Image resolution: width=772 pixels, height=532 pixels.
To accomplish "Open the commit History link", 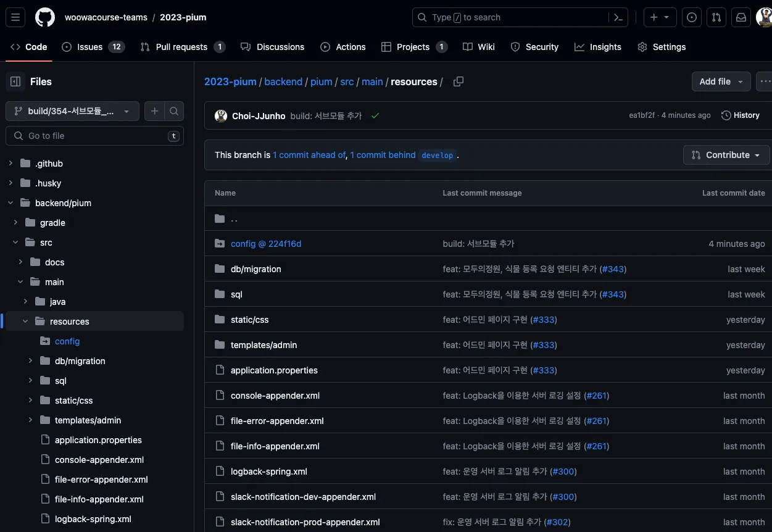I will [x=741, y=115].
